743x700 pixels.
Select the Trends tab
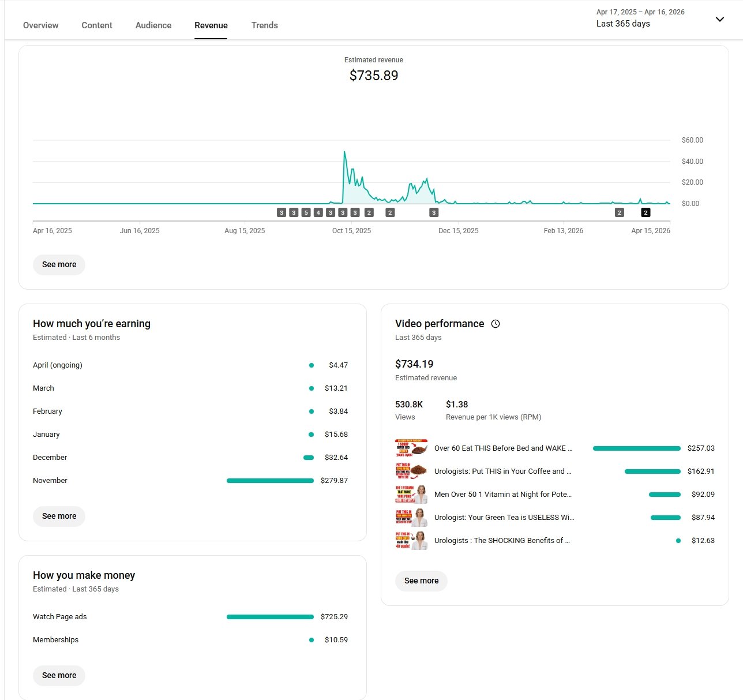[265, 25]
